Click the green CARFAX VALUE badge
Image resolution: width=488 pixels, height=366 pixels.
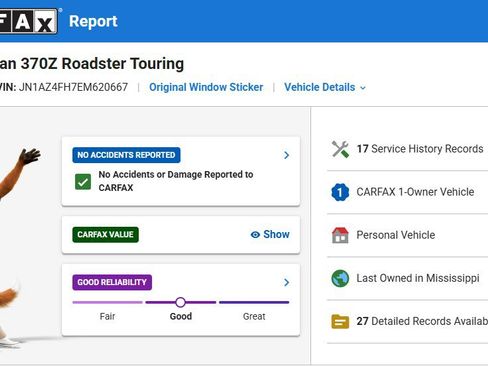point(105,234)
